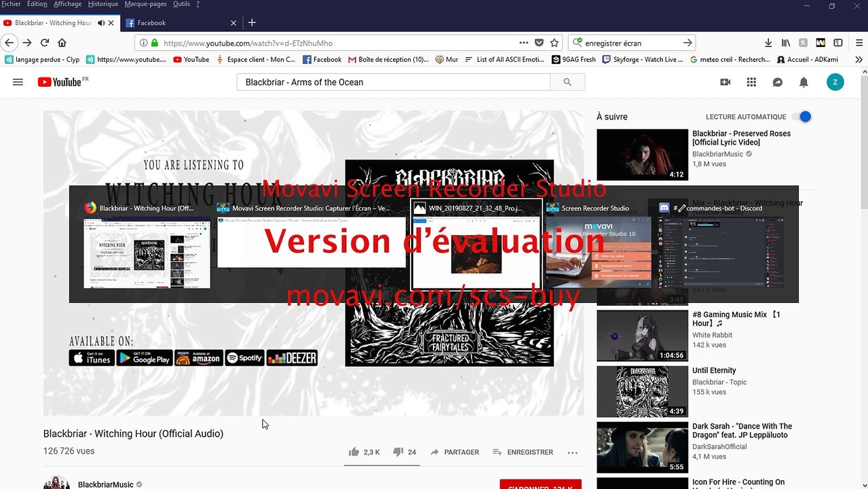Close the Facebook tab
Viewport: 868px width, 489px height.
point(233,22)
